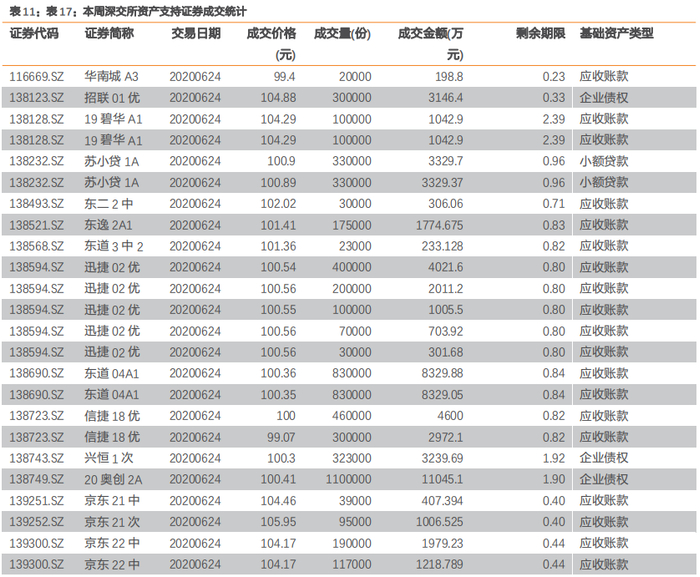700x577 pixels.
Task: Select security code 116669.SZ
Action: 37,76
